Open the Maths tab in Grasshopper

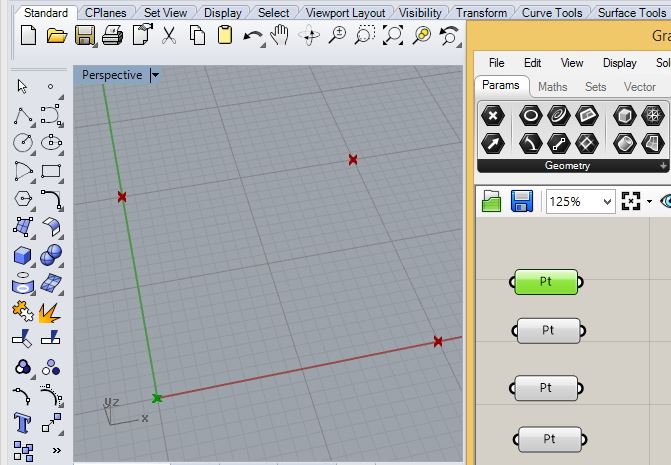pyautogui.click(x=552, y=87)
